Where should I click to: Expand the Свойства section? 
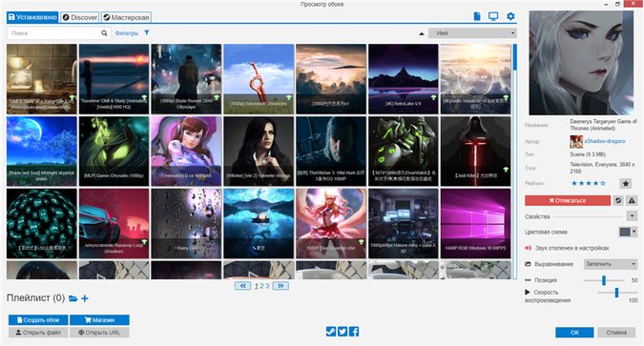point(632,215)
